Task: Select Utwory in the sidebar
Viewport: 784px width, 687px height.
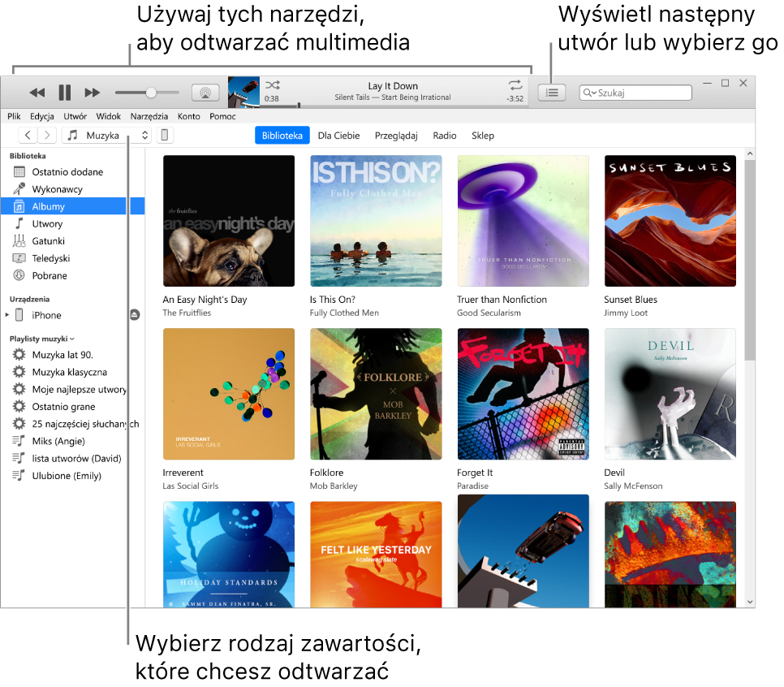Action: [72, 223]
